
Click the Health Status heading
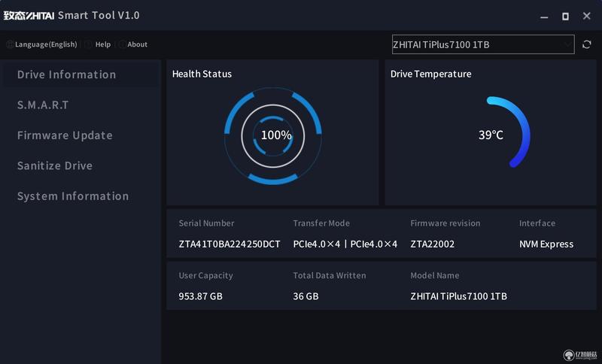(202, 74)
